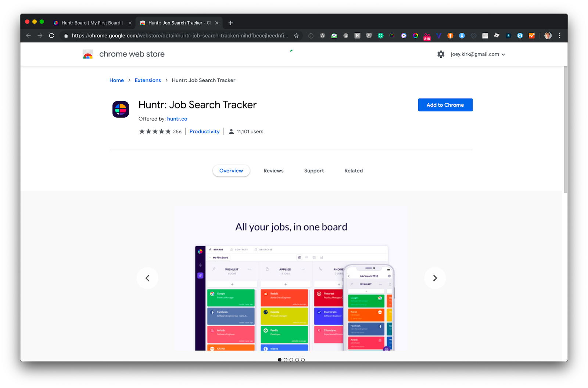Viewport: 588px width, 388px height.
Task: Click the 256 ratings star count
Action: [x=160, y=132]
